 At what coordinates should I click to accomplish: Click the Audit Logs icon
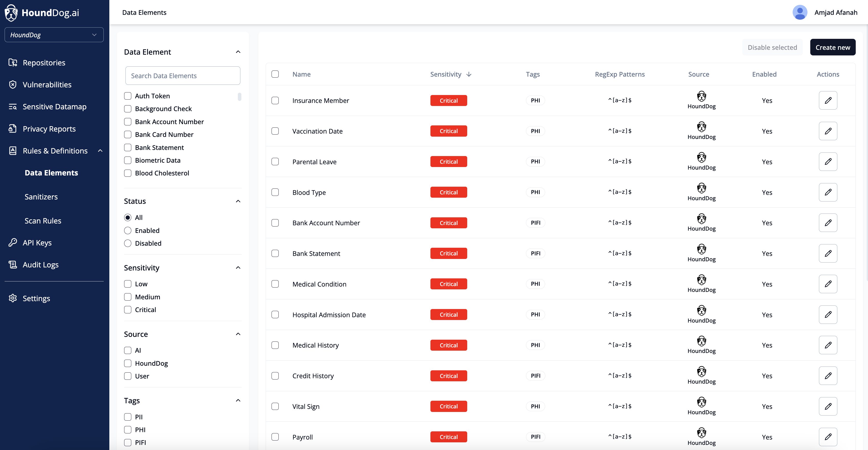click(x=13, y=265)
